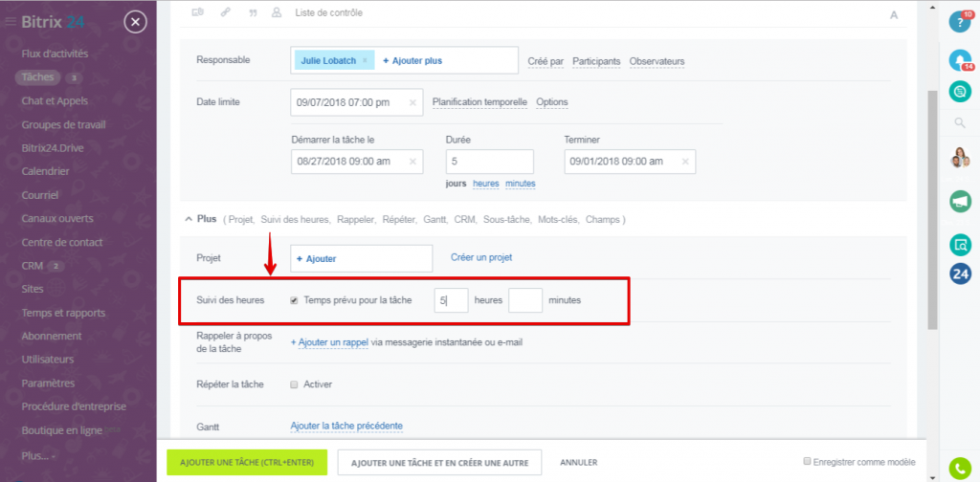
Task: Mention a user with the person icon
Action: [x=277, y=11]
